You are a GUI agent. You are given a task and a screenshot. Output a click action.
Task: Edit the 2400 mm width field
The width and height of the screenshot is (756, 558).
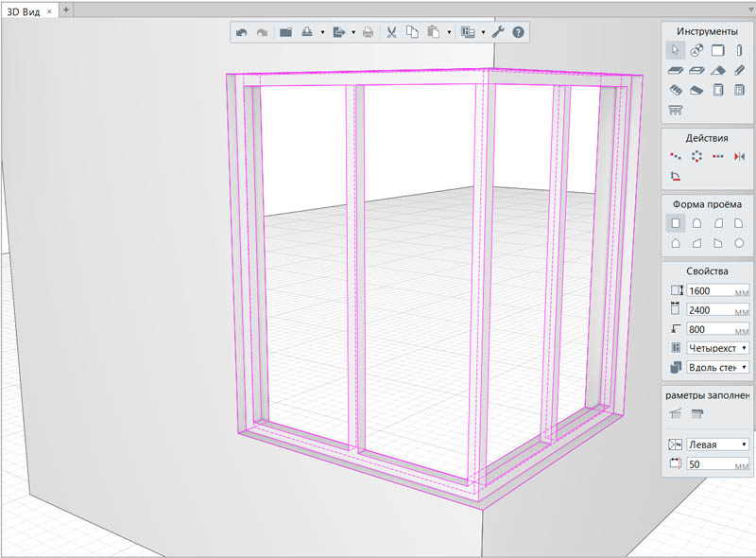pos(717,310)
